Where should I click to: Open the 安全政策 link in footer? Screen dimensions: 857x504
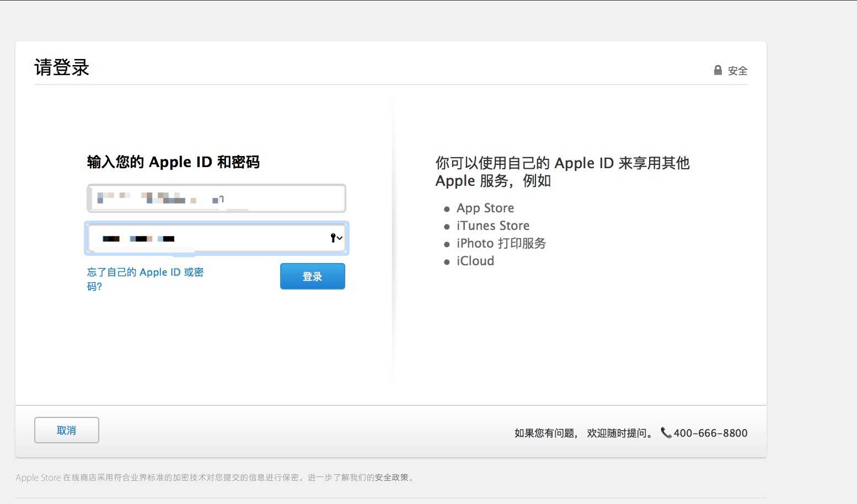point(392,478)
